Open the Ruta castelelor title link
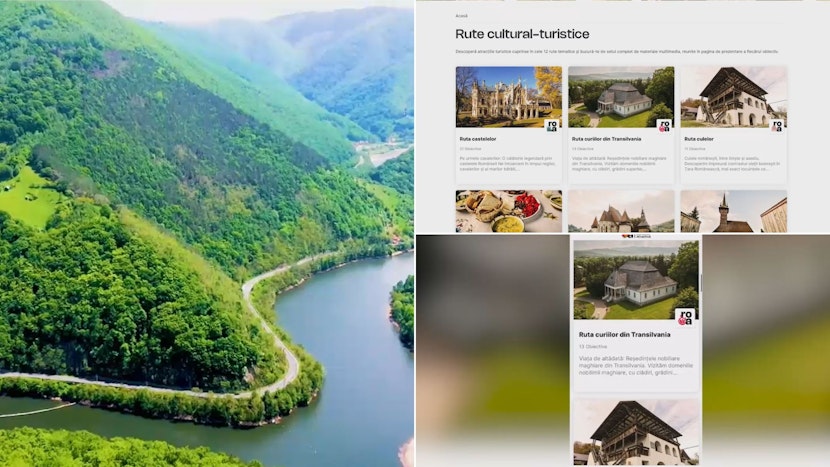This screenshot has width=830, height=467. (x=477, y=139)
